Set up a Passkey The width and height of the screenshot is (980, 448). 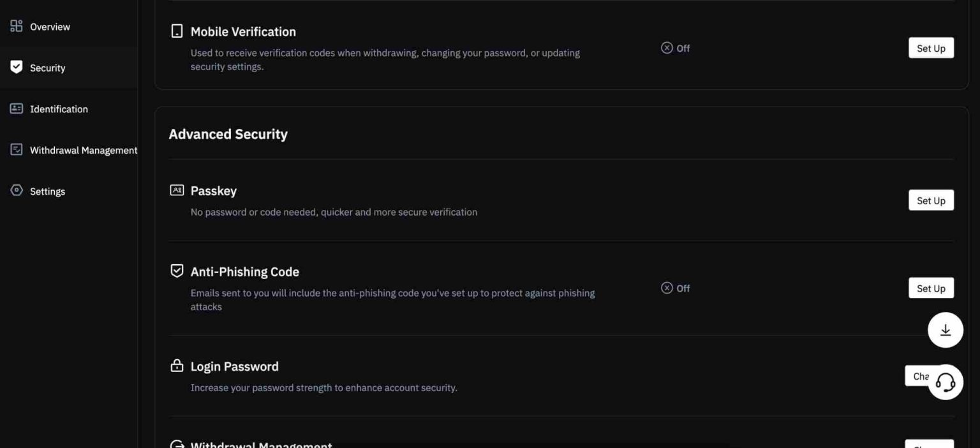coord(931,200)
